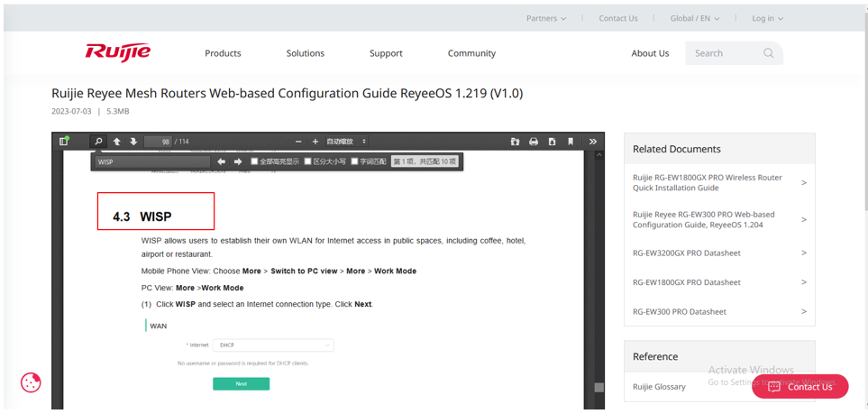Go to next PDF page arrow
Viewport: 868px width, 414px height.
[133, 142]
